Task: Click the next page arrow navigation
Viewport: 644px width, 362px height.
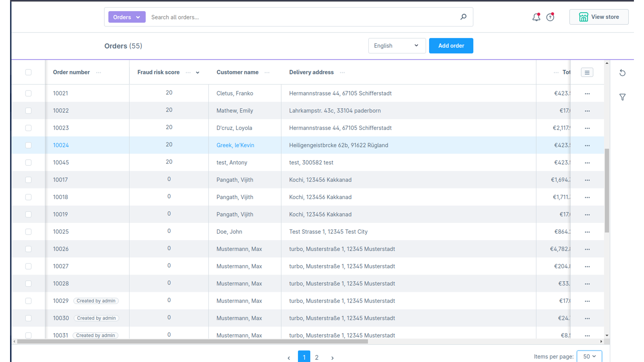Action: [x=332, y=357]
